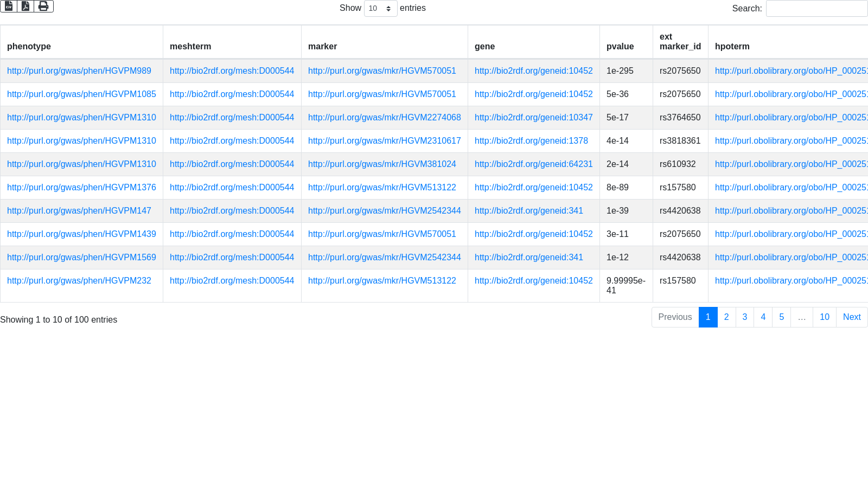
Task: Open the HGVPM232 phenotype link
Action: click(79, 281)
